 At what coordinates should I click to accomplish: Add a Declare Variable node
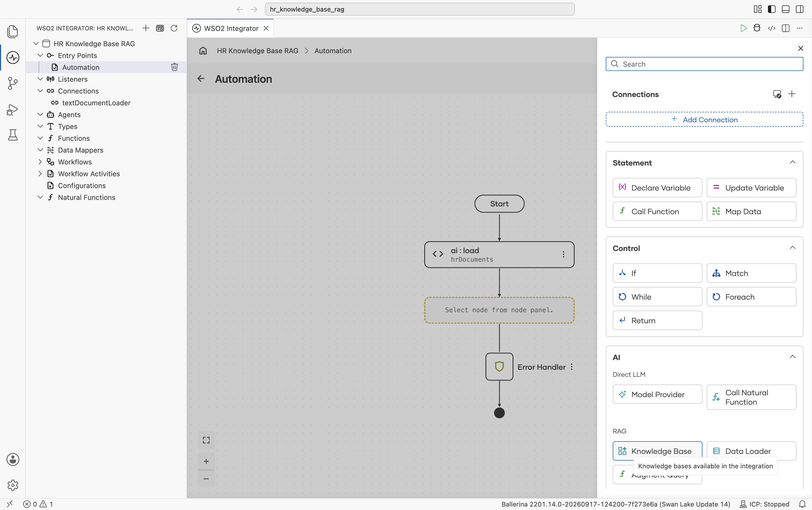point(657,188)
